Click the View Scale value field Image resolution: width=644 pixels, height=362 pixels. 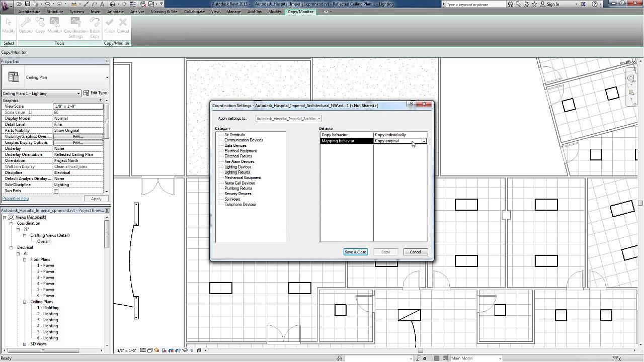[x=78, y=106]
